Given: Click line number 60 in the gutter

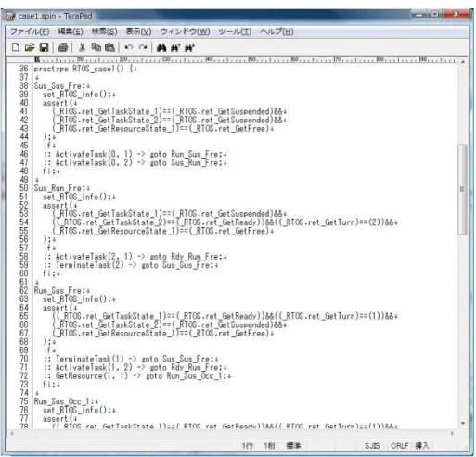Looking at the screenshot, I should 24,273.
